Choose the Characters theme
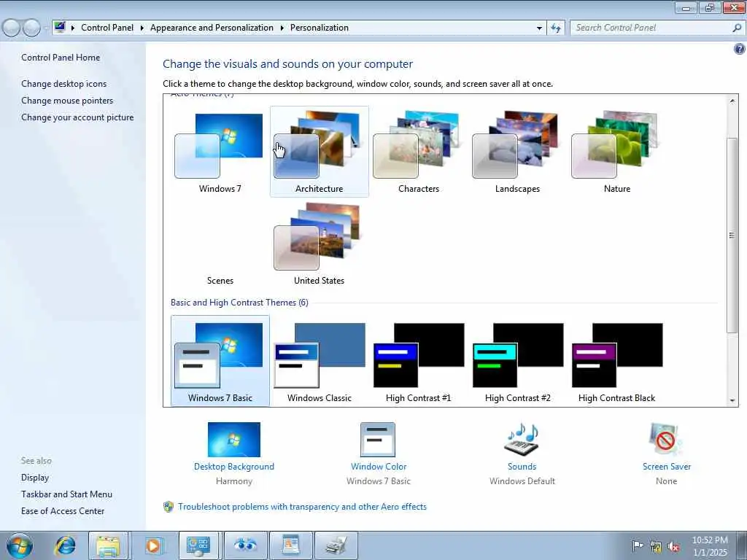This screenshot has width=747, height=560. tap(418, 152)
